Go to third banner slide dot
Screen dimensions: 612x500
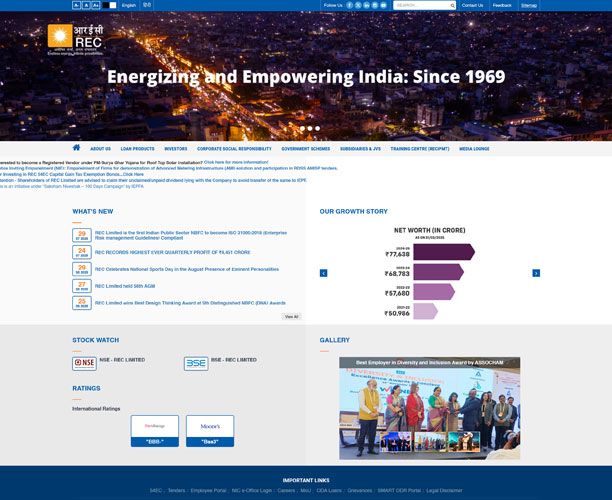(x=318, y=128)
